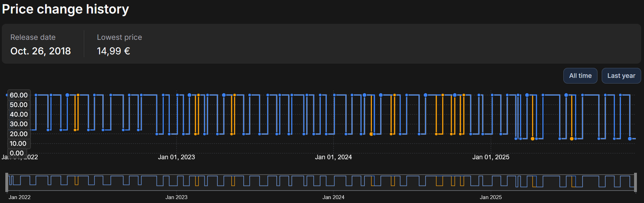Click the 30.00 y-axis label

coord(18,124)
